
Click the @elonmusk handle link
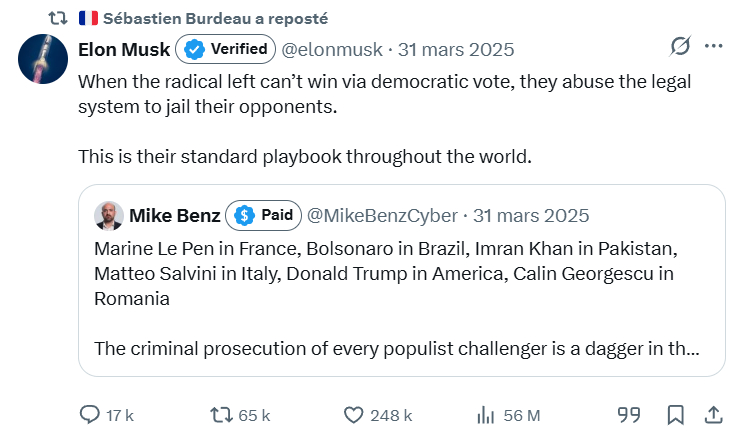pyautogui.click(x=337, y=49)
